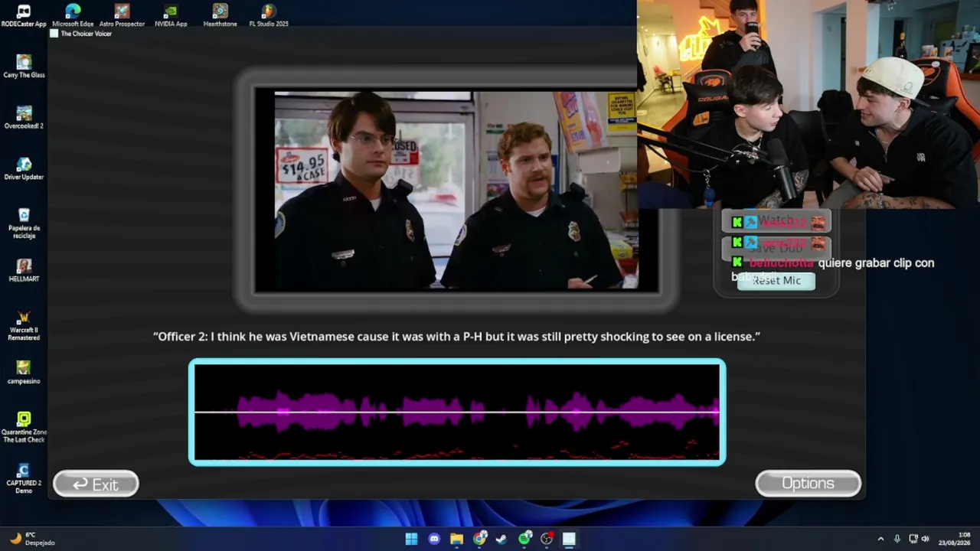Select the Carry The Glass desktop icon
The height and width of the screenshot is (551, 980).
(24, 67)
